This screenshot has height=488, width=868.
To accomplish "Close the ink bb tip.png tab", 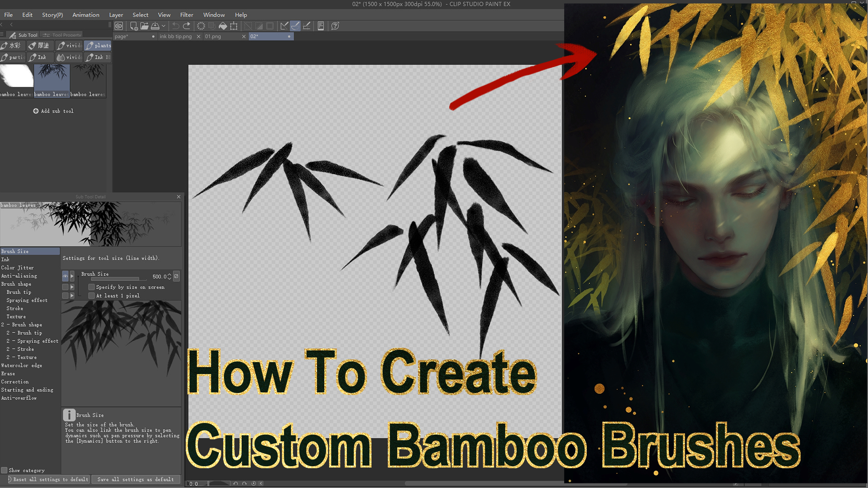I will 199,36.
